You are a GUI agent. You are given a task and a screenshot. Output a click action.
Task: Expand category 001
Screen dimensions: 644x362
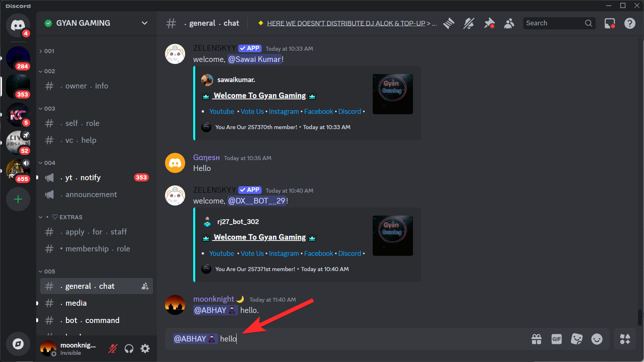point(47,51)
